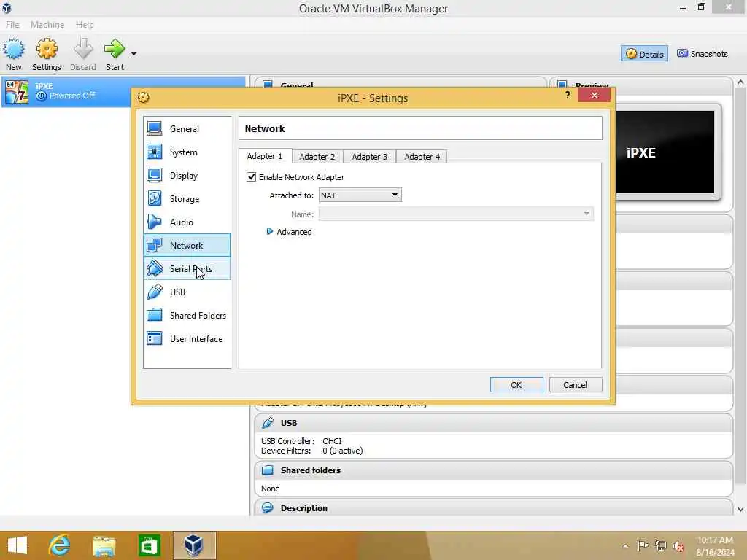Click Cancel in Settings dialog
This screenshot has height=560, width=747.
(x=576, y=385)
